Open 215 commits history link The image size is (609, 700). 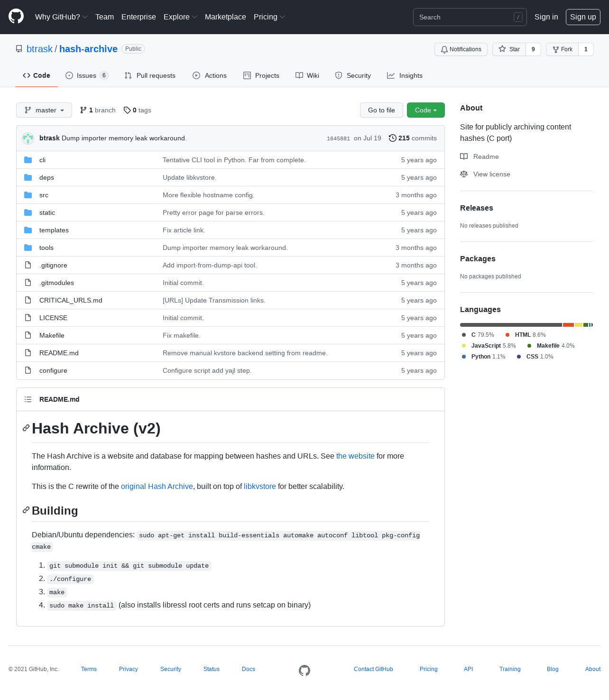(413, 138)
